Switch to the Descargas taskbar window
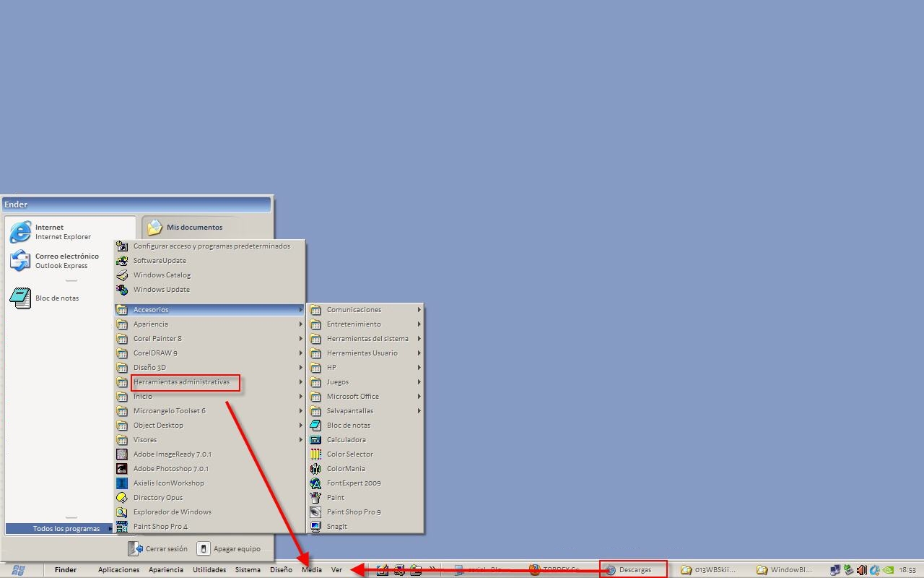 [634, 570]
